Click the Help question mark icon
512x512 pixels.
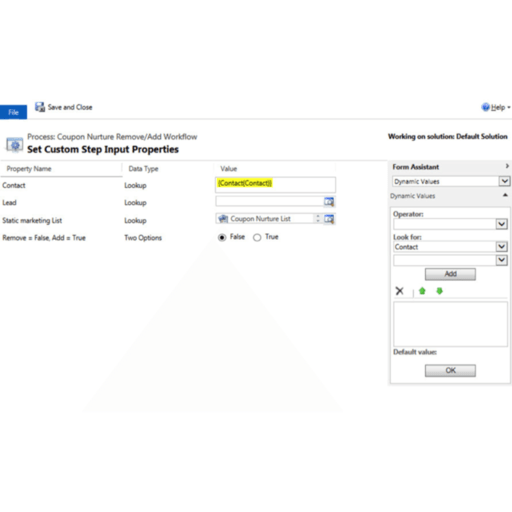pyautogui.click(x=485, y=107)
